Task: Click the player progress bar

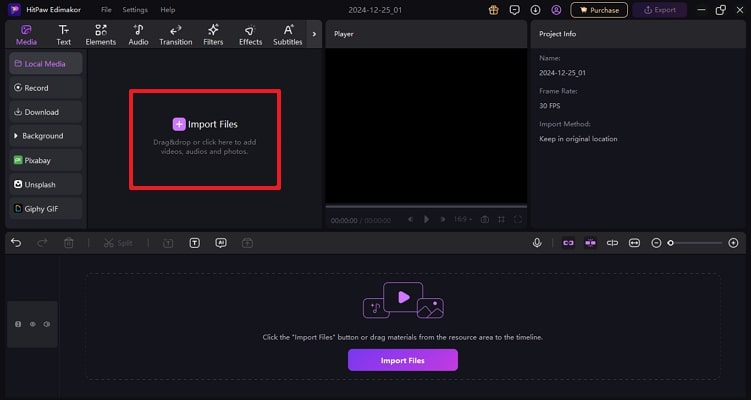Action: 426,206
